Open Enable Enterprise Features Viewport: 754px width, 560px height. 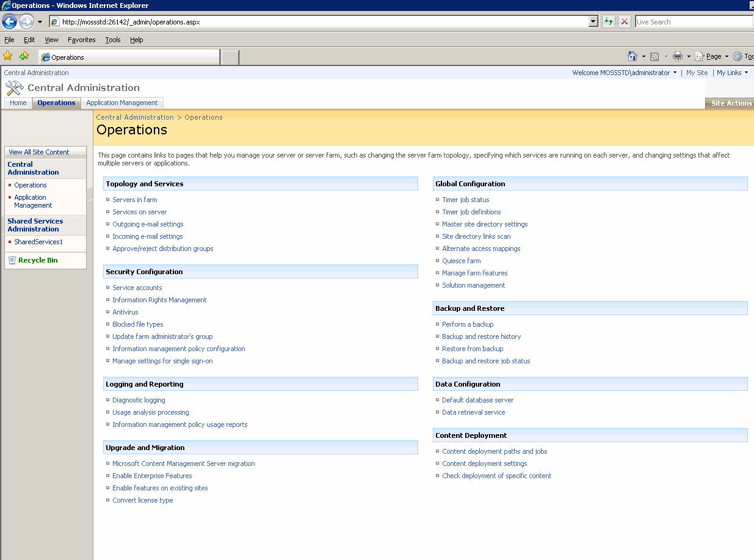[152, 476]
